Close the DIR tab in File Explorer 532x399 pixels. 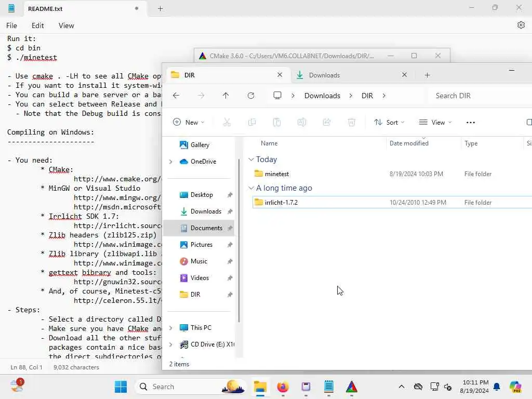tap(280, 75)
